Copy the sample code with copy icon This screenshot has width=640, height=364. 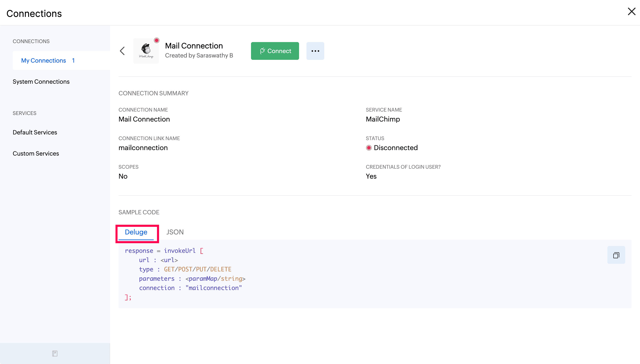[616, 255]
